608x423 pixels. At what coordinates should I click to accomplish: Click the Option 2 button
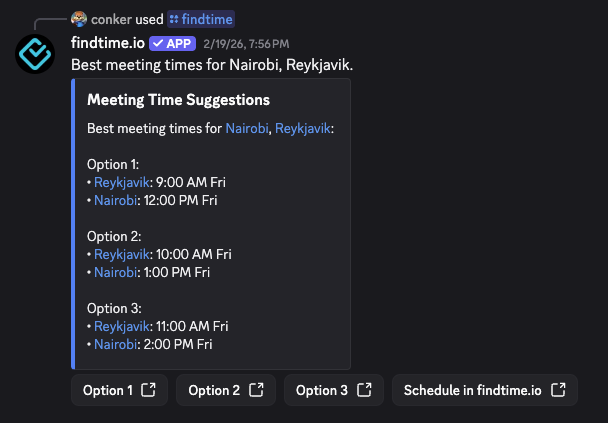[x=226, y=390]
